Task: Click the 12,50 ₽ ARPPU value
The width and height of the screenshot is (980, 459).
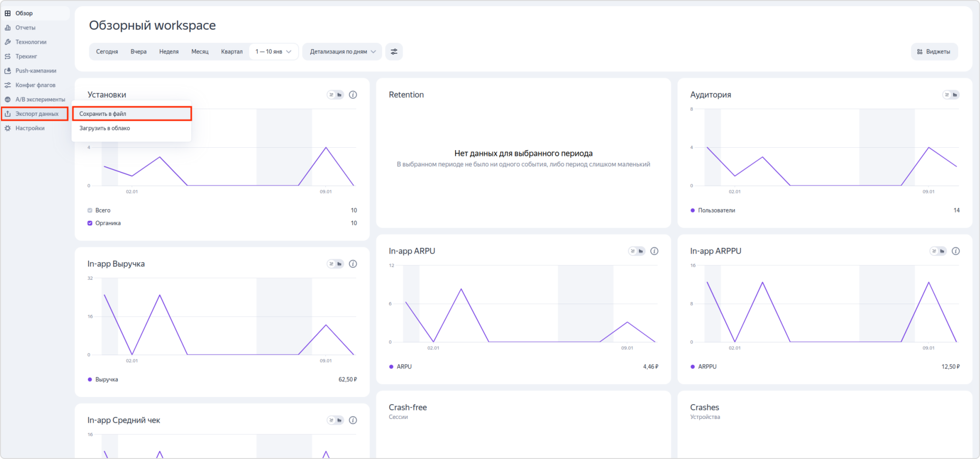Action: pyautogui.click(x=950, y=367)
